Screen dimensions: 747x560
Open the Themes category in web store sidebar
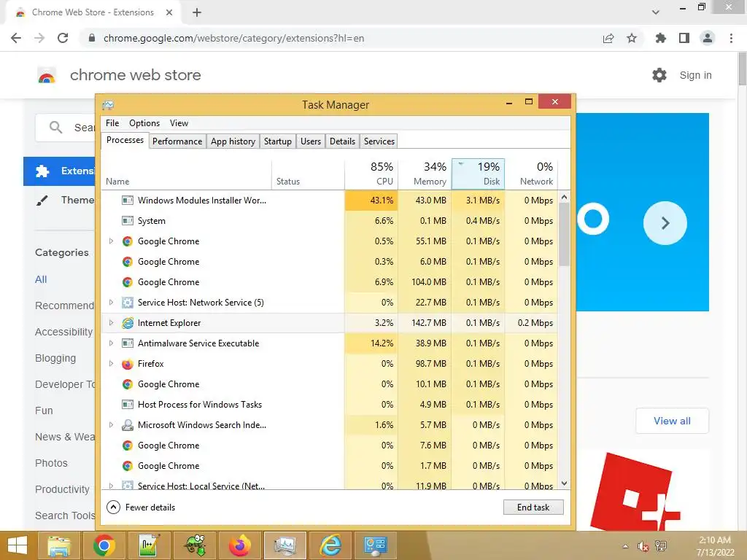pos(65,200)
